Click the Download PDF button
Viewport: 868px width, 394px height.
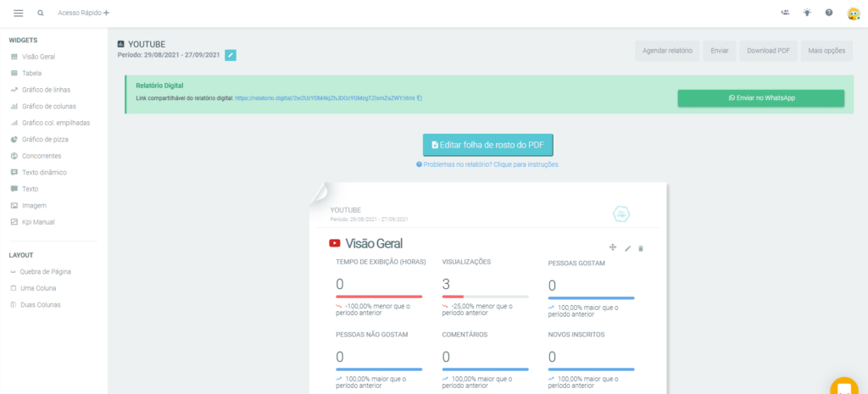[768, 50]
